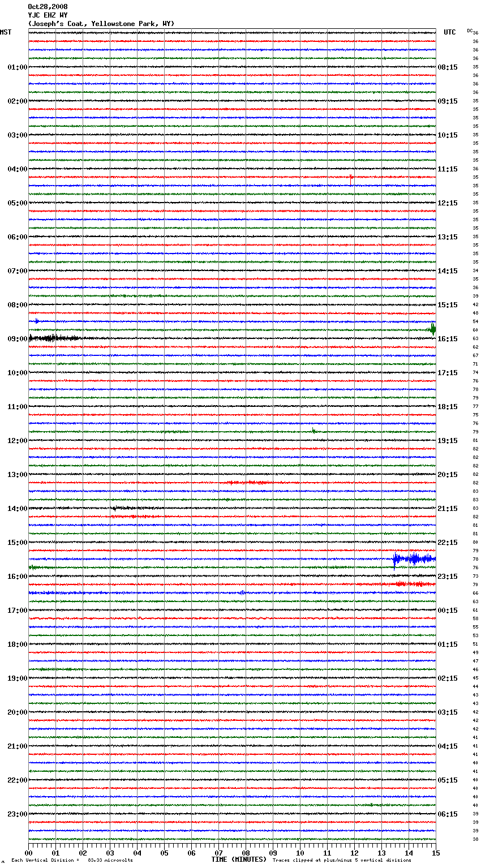Click the UTC column header

[x=450, y=32]
